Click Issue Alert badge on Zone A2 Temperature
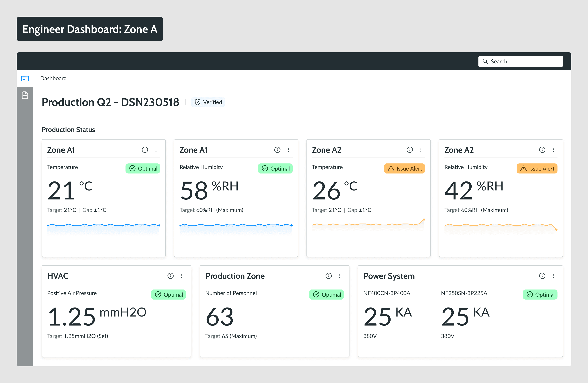The width and height of the screenshot is (588, 383). [404, 168]
